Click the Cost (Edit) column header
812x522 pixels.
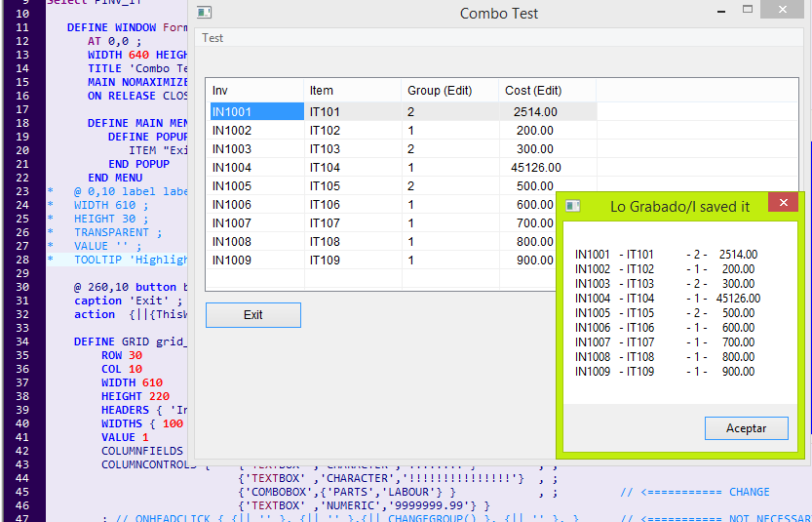coord(546,91)
